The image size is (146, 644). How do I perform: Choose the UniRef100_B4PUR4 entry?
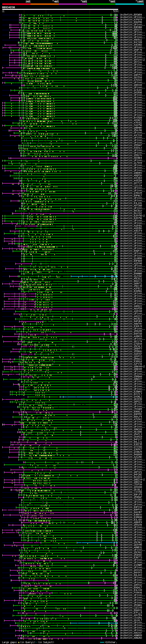(x=131, y=321)
